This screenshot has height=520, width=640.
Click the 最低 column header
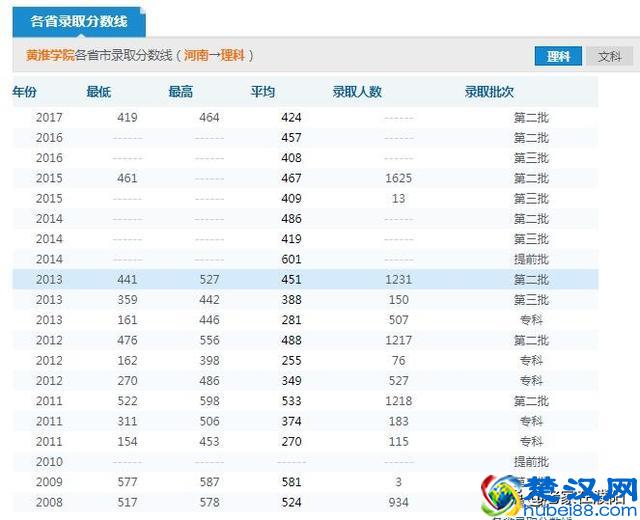tap(99, 92)
